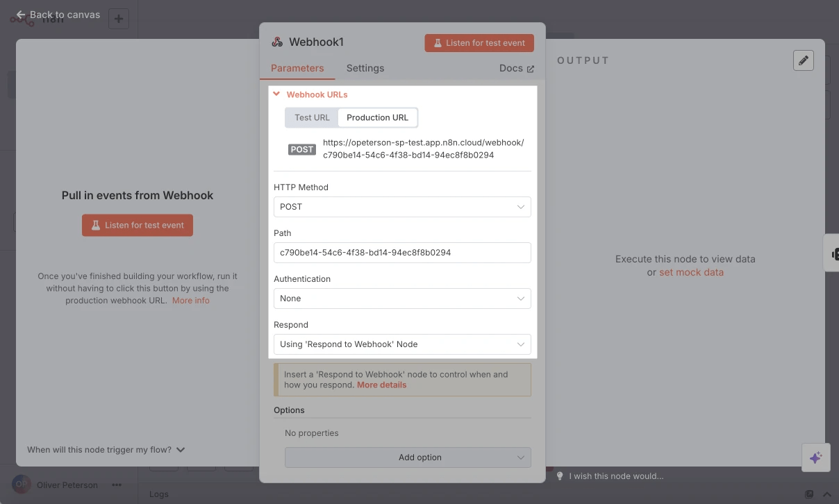Go back to canvas
The height and width of the screenshot is (504, 839).
coord(58,14)
